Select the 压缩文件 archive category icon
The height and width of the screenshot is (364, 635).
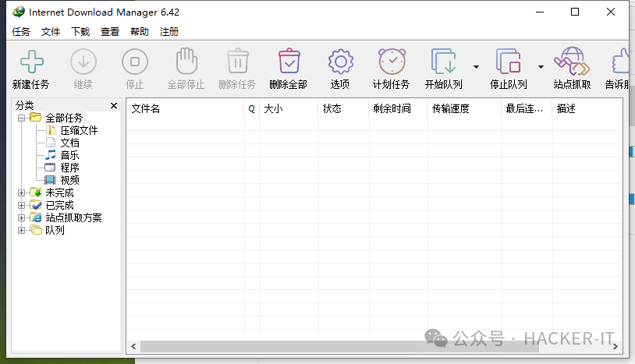point(51,130)
